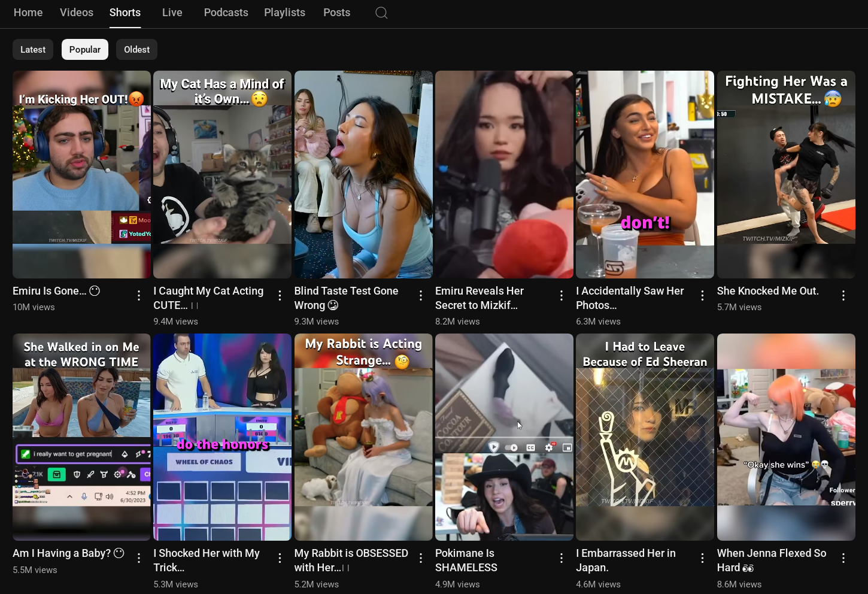Click the '8.2M views' count text
Screen dimensions: 868x594
457,322
